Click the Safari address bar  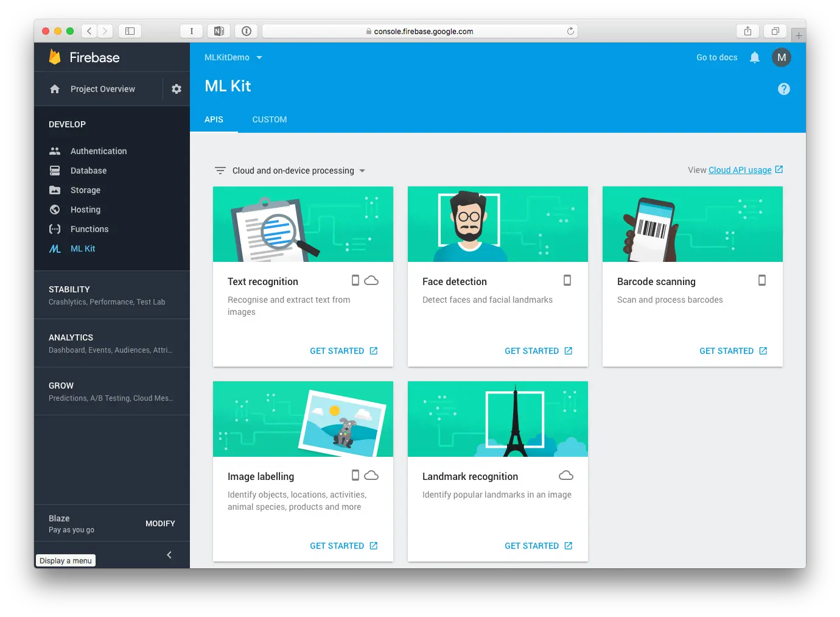pos(420,31)
